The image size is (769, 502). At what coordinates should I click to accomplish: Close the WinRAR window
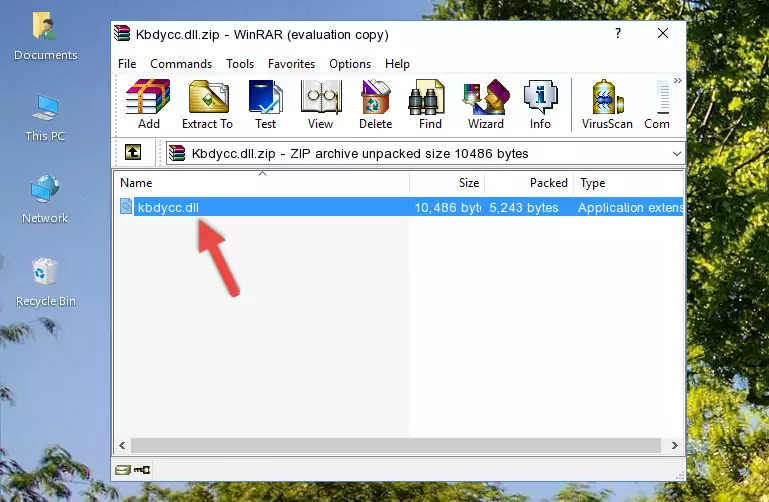(663, 33)
